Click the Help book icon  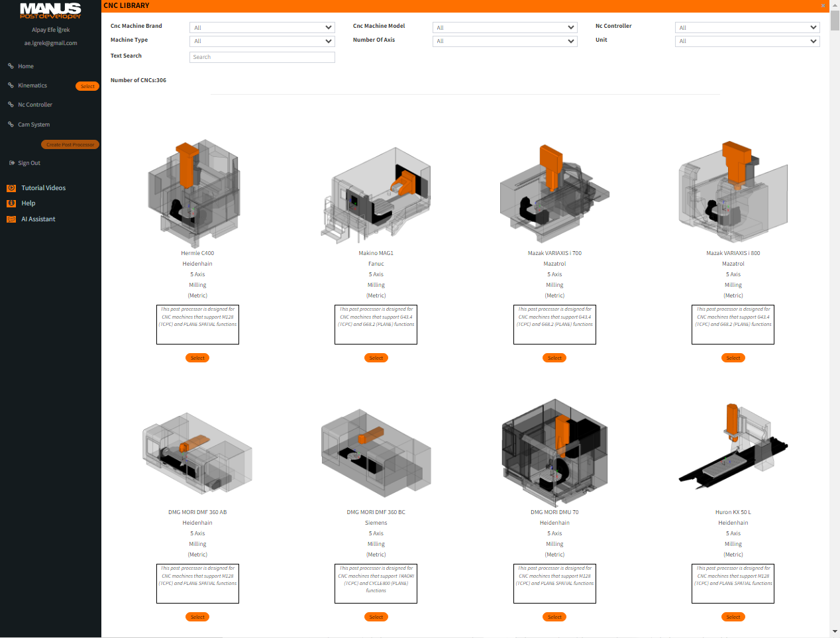11,203
